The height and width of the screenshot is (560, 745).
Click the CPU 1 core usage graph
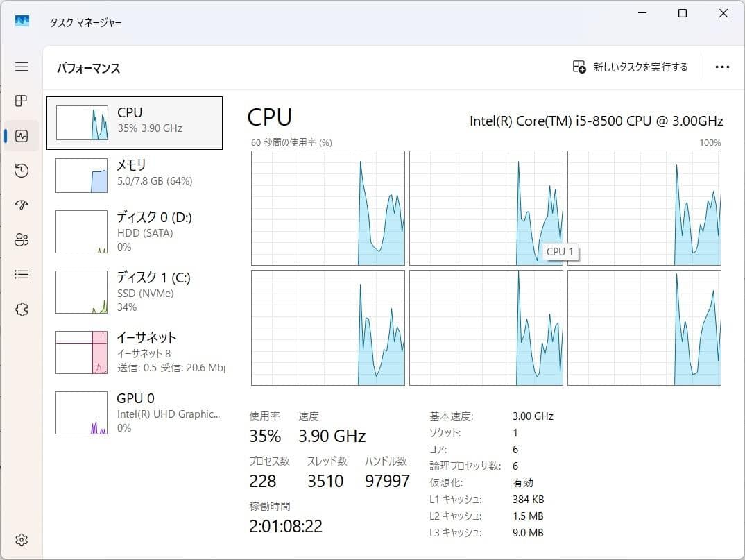[486, 208]
